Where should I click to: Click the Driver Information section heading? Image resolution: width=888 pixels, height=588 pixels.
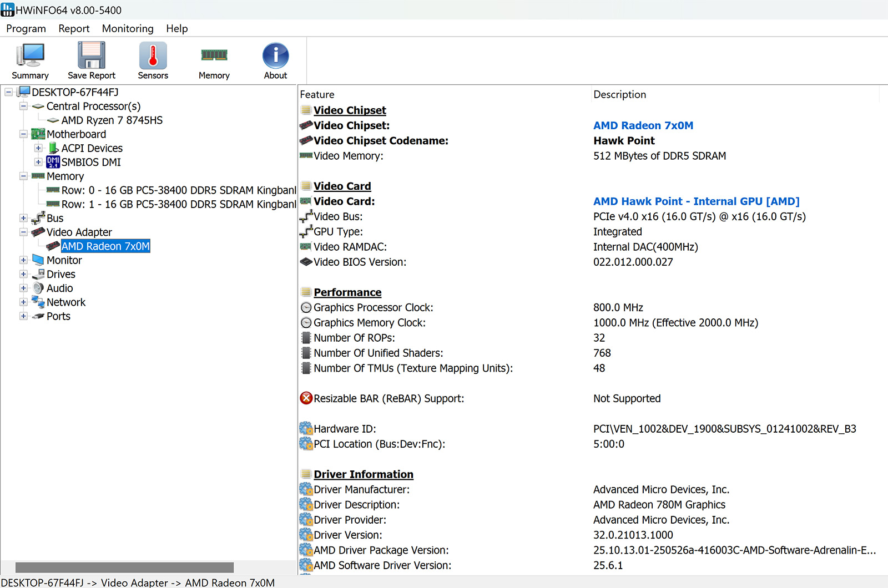pos(364,474)
